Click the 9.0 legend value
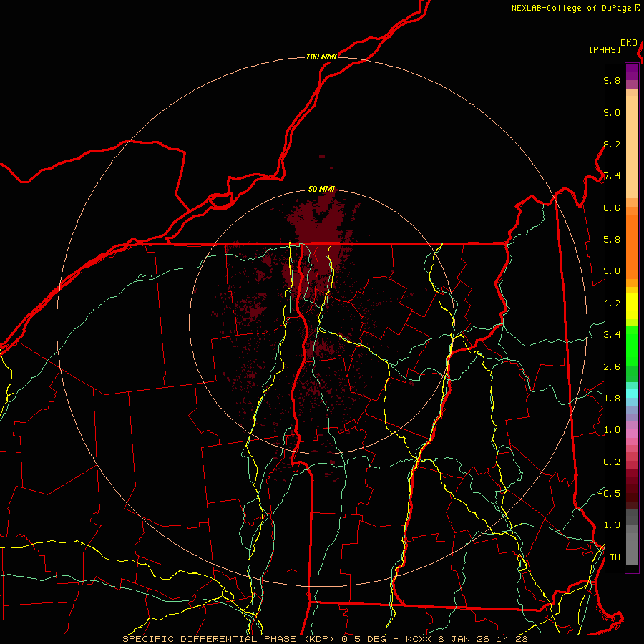 point(612,113)
